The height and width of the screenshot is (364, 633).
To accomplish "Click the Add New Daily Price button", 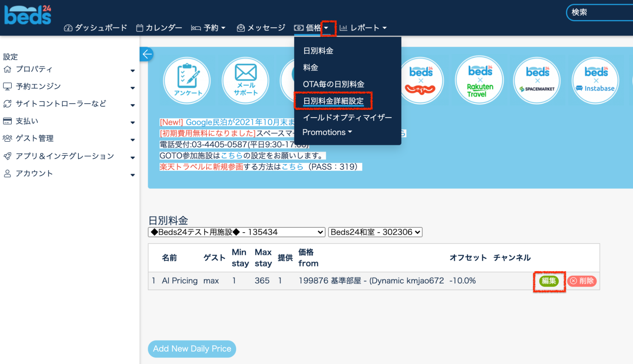I will (192, 349).
